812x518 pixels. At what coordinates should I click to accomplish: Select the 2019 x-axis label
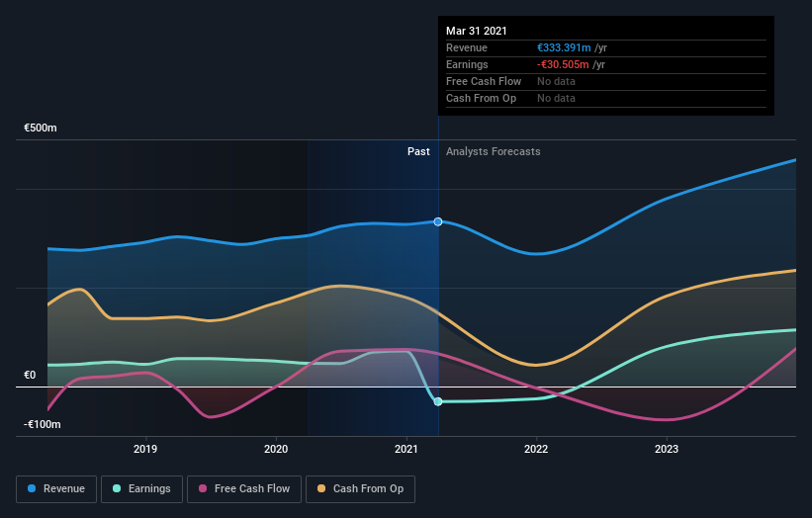(x=145, y=449)
